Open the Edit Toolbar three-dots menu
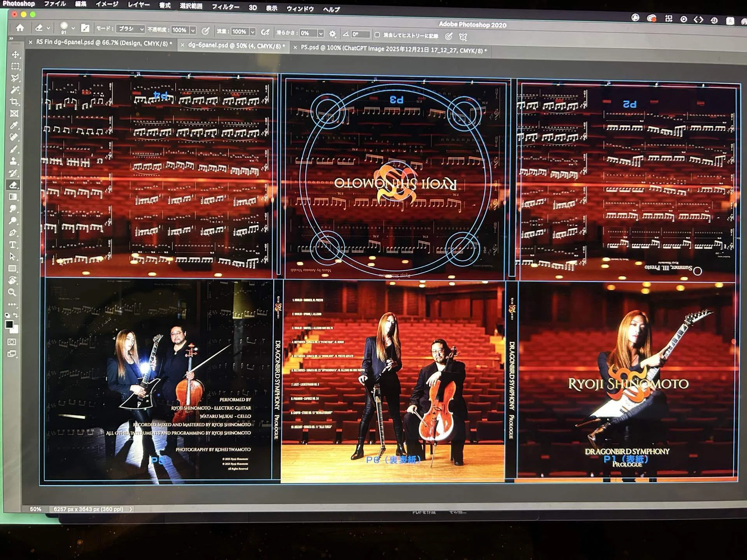747x560 pixels. [x=12, y=304]
